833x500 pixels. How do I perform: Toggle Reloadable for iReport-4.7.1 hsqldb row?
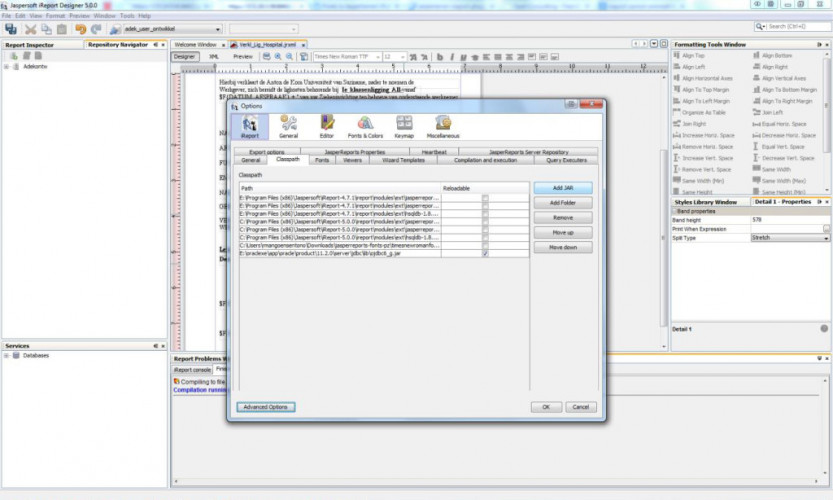click(485, 214)
